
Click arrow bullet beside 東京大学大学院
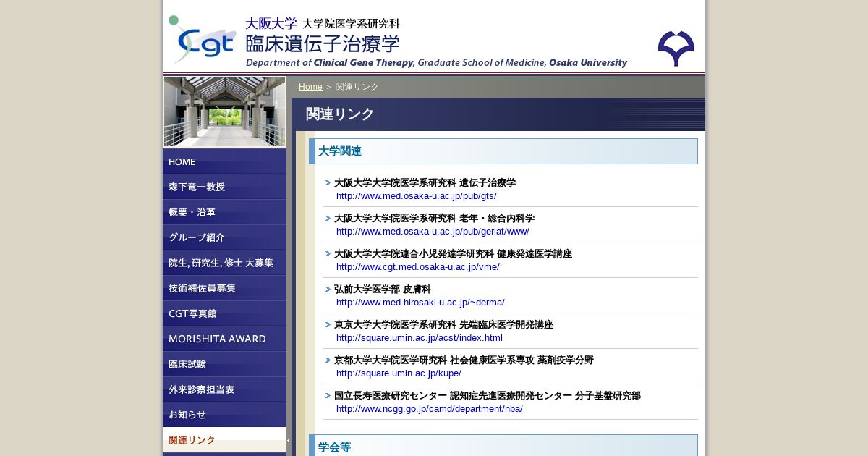pos(328,325)
